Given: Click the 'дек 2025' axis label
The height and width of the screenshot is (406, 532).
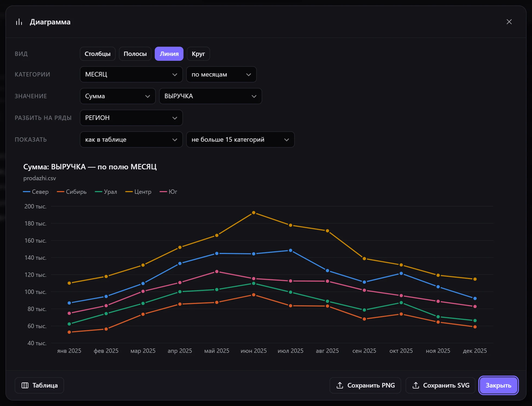Looking at the screenshot, I should [475, 351].
